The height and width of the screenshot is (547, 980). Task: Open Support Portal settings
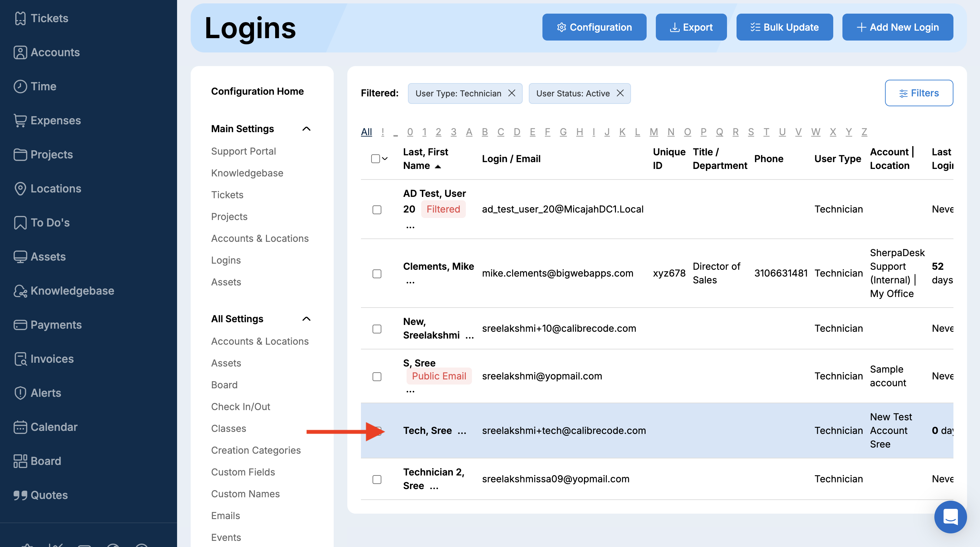(243, 151)
